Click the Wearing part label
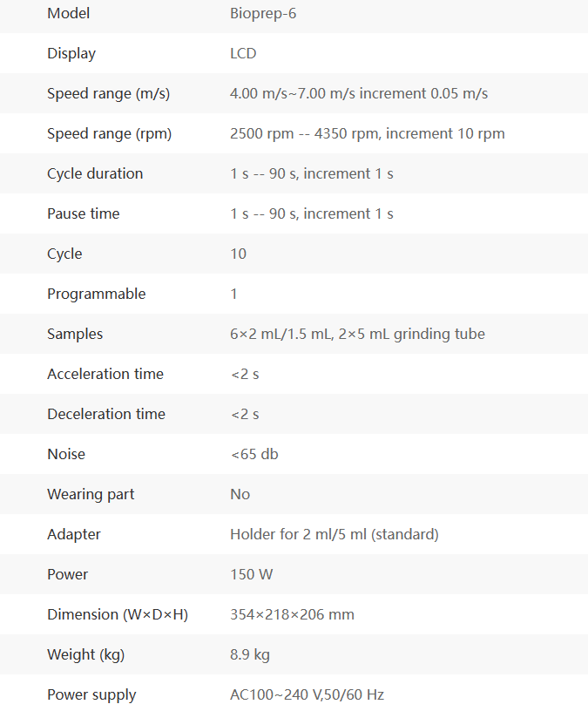The image size is (588, 711). [91, 494]
